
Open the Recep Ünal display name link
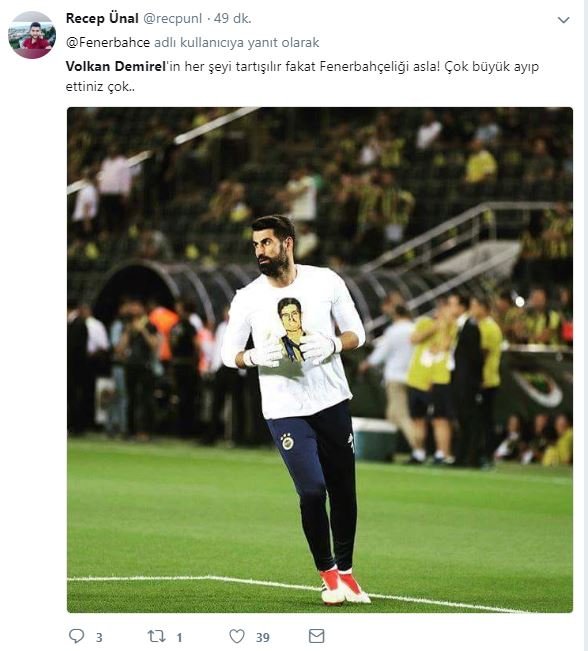point(102,18)
